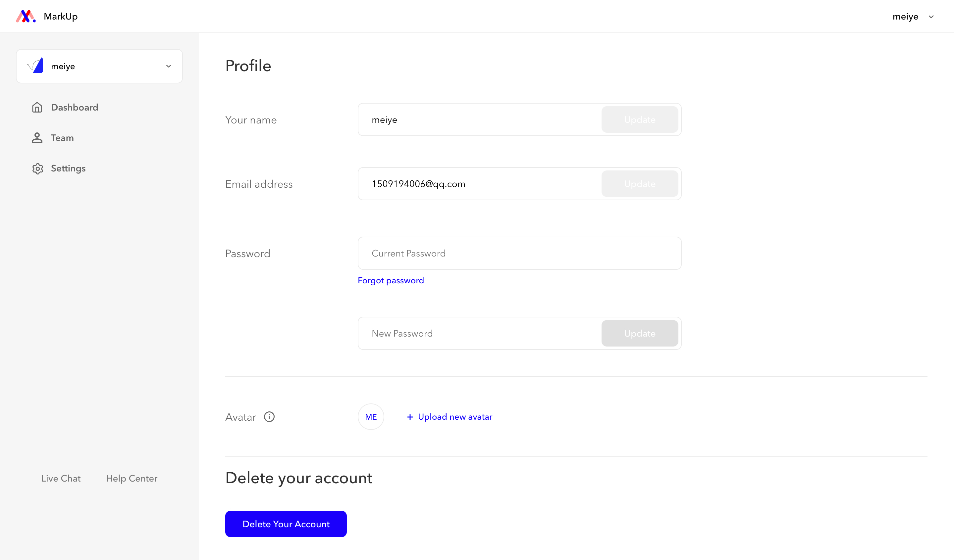The height and width of the screenshot is (560, 954).
Task: Click the Delete Your Account button
Action: [x=286, y=524]
